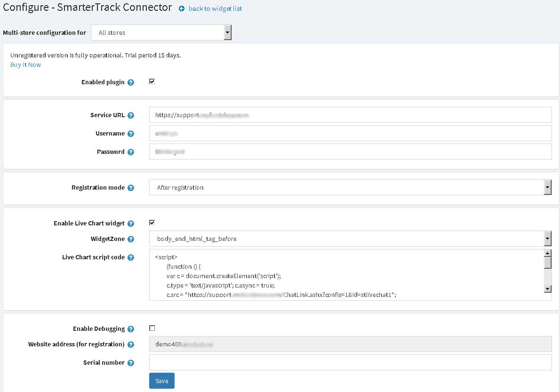
Task: Show help tooltip for WidgetZone
Action: pyautogui.click(x=131, y=239)
